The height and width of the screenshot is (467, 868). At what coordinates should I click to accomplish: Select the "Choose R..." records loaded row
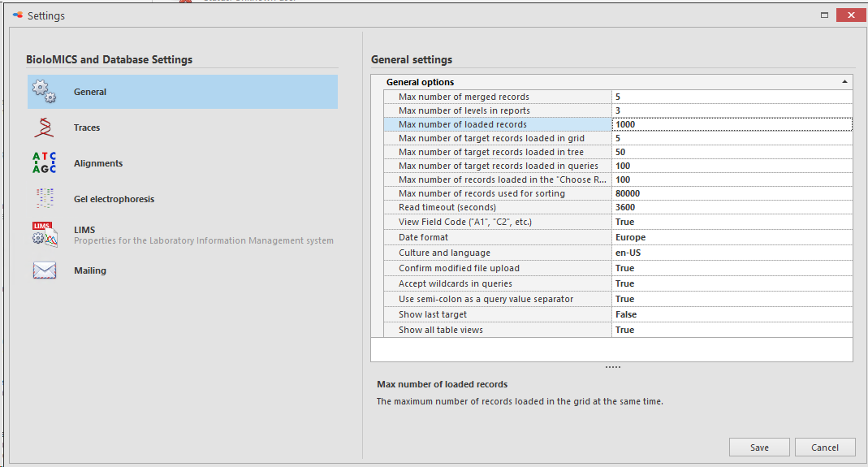pyautogui.click(x=618, y=180)
